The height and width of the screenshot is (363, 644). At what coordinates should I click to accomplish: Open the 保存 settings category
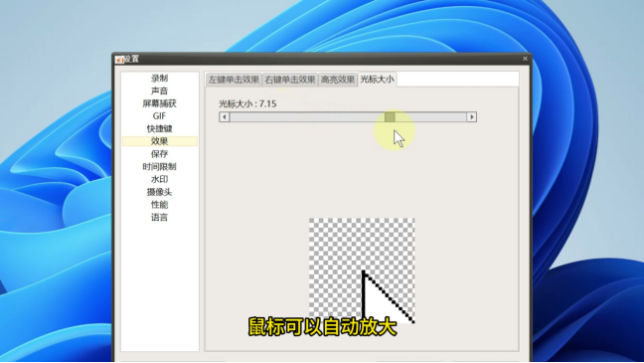click(159, 154)
